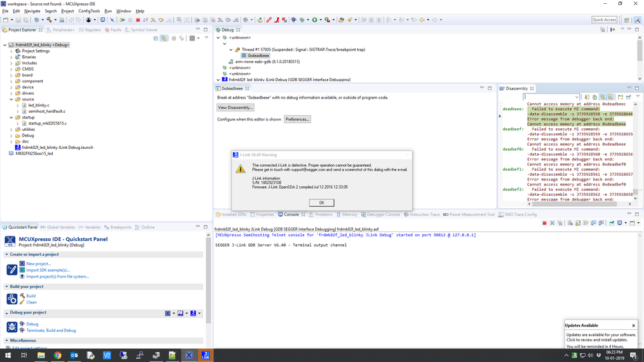This screenshot has width=644, height=362.
Task: Click the red Terminate toolbar icon
Action: (x=138, y=20)
